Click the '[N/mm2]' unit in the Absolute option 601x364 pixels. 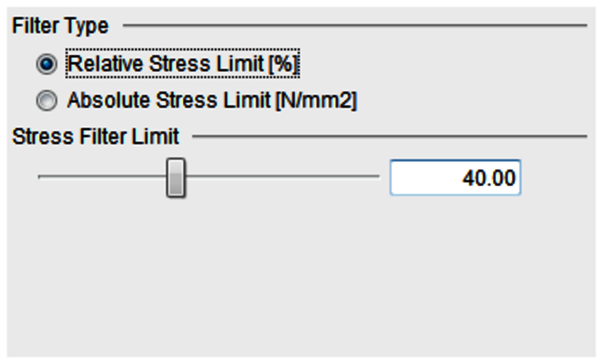click(316, 101)
